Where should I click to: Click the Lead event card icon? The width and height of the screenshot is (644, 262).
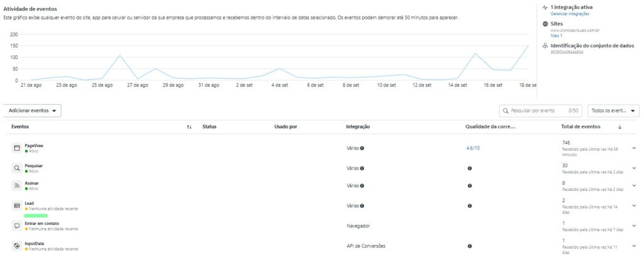point(17,205)
